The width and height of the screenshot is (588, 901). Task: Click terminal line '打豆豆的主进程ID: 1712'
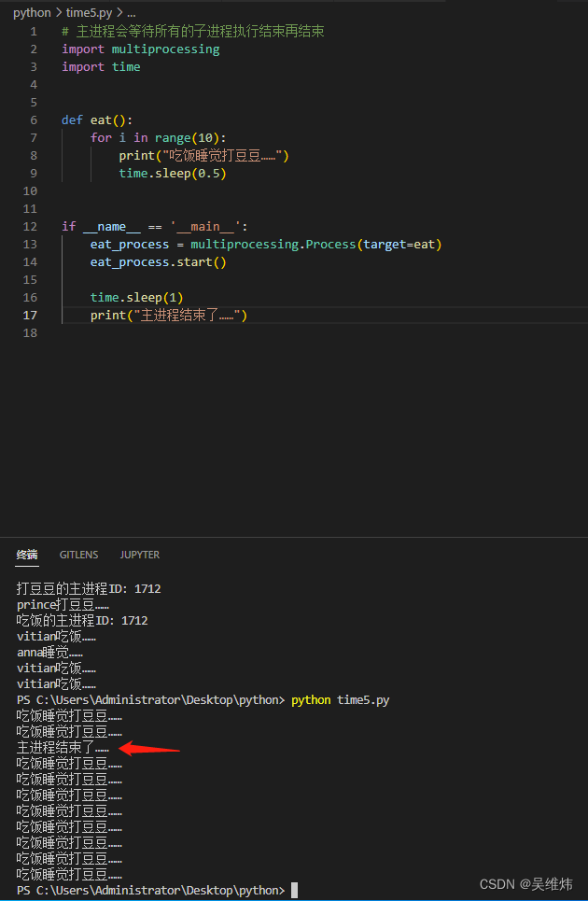point(89,588)
